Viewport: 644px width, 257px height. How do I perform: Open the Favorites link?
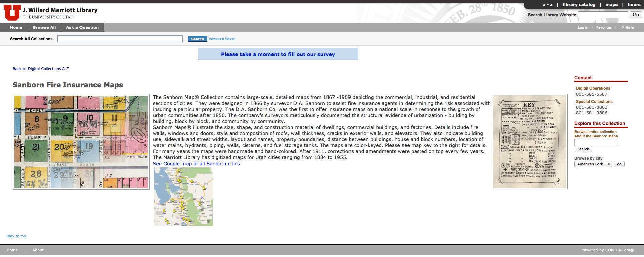pos(604,28)
